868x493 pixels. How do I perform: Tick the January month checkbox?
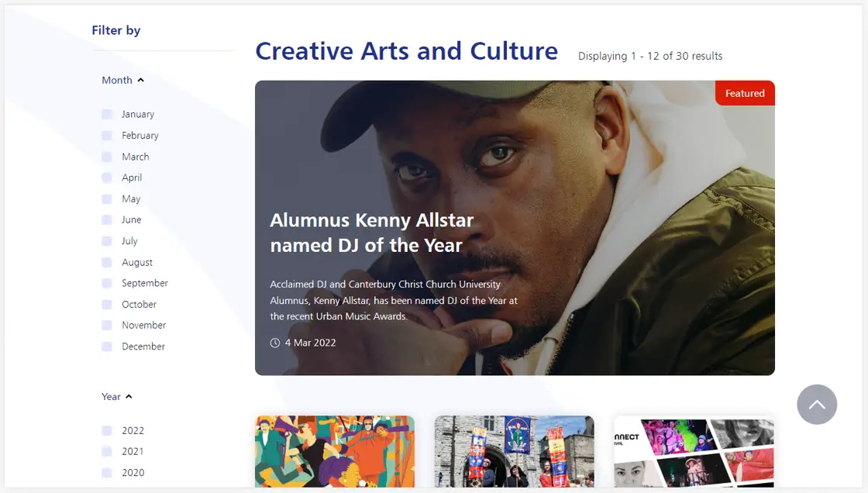click(107, 114)
